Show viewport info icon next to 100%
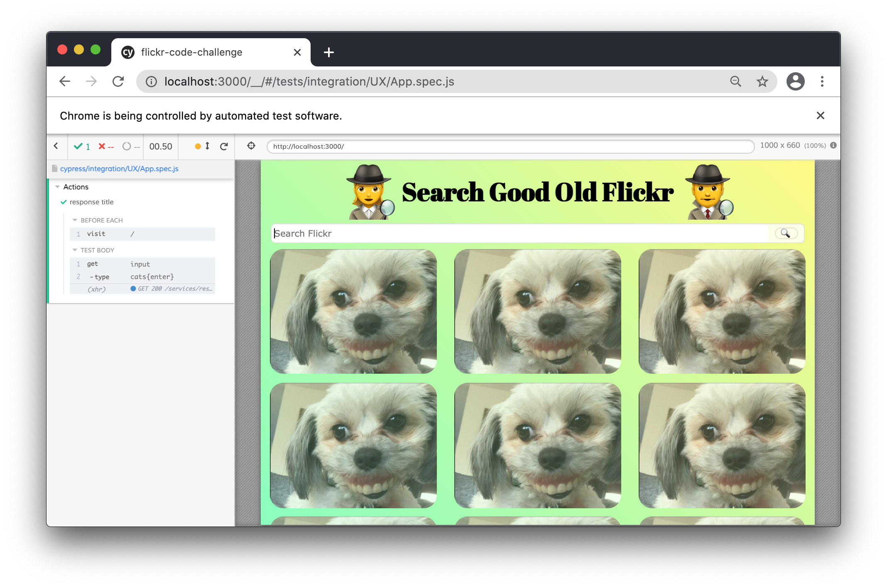This screenshot has height=588, width=887. click(833, 145)
